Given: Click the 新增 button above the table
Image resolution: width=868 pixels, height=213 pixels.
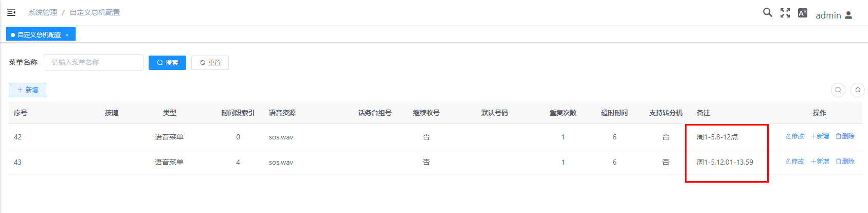Looking at the screenshot, I should [28, 90].
